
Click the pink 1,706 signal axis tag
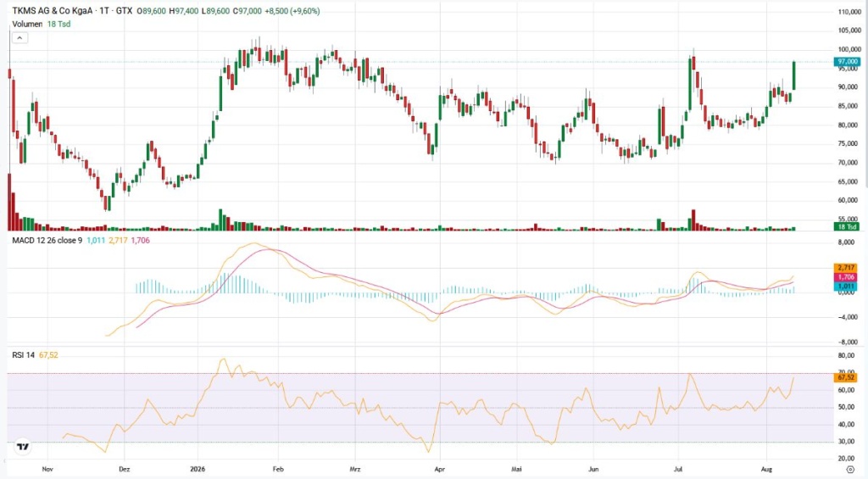pyautogui.click(x=847, y=277)
